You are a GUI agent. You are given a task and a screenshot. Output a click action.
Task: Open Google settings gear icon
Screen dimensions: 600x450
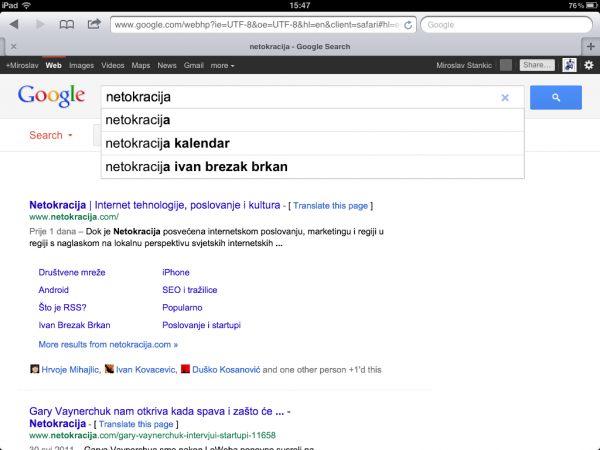589,65
